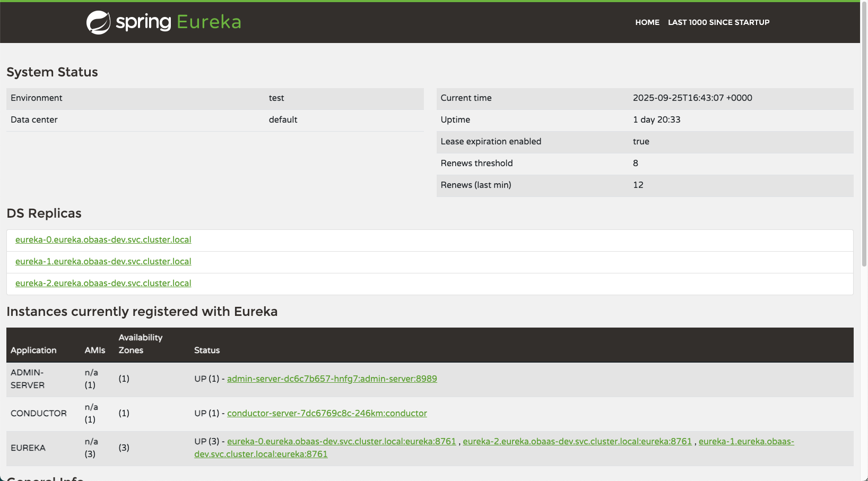This screenshot has height=481, width=868.
Task: Open LAST 1000 SINCE STARTUP view
Action: point(718,22)
